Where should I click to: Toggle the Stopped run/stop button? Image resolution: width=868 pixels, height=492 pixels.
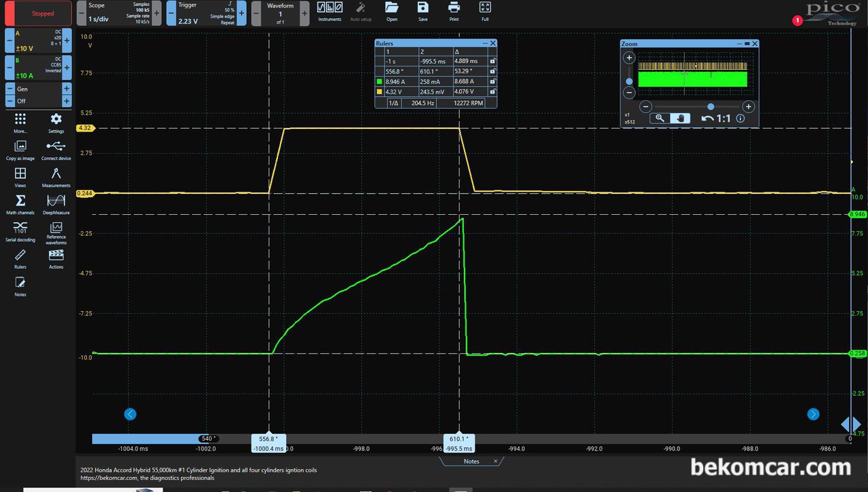tap(38, 13)
